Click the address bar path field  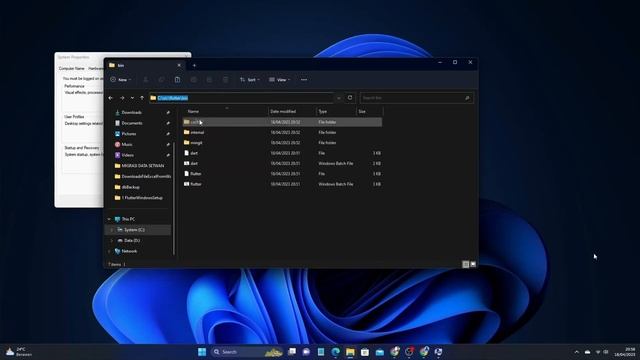coord(241,98)
